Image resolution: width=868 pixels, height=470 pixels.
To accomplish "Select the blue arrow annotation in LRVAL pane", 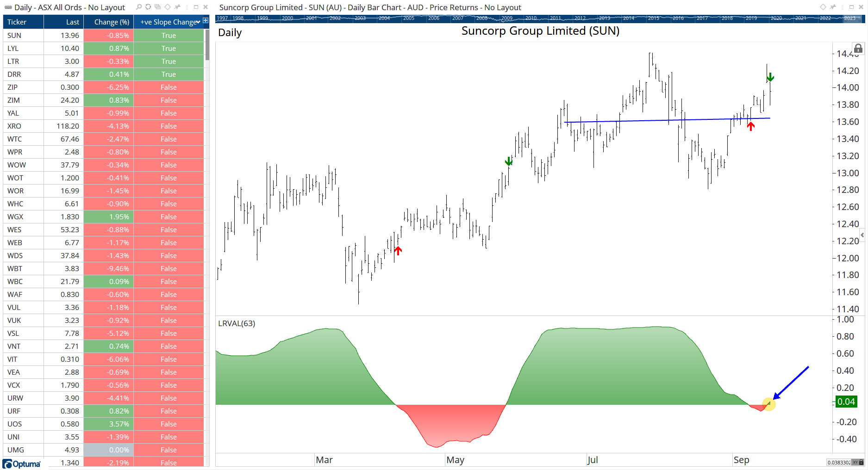I will tap(791, 383).
